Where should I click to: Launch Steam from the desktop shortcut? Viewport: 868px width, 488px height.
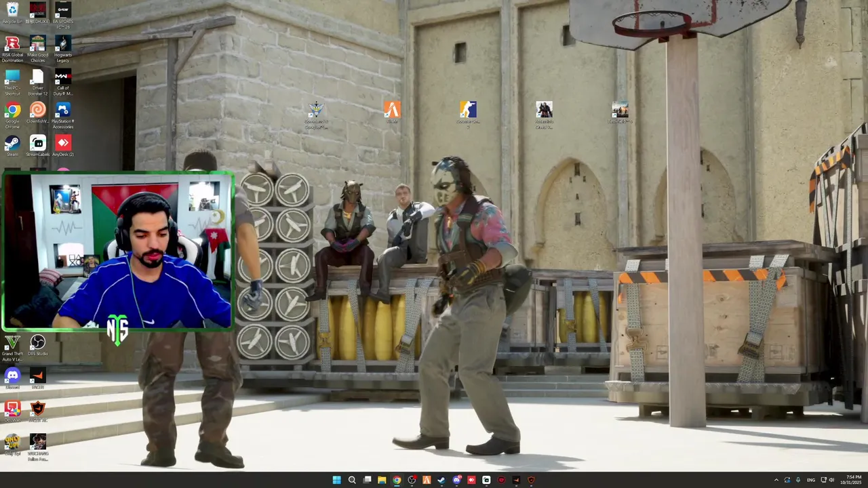click(12, 146)
